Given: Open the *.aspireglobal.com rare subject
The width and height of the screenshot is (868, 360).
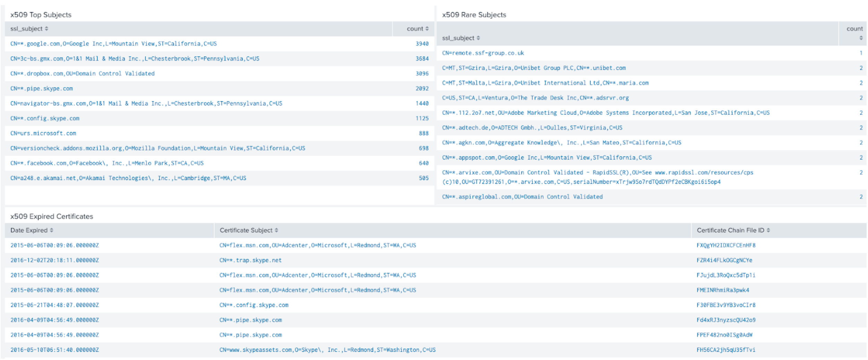Looking at the screenshot, I should [522, 197].
